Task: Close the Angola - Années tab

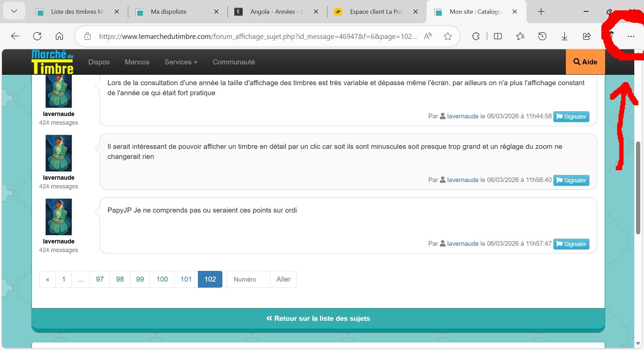Action: pyautogui.click(x=316, y=12)
